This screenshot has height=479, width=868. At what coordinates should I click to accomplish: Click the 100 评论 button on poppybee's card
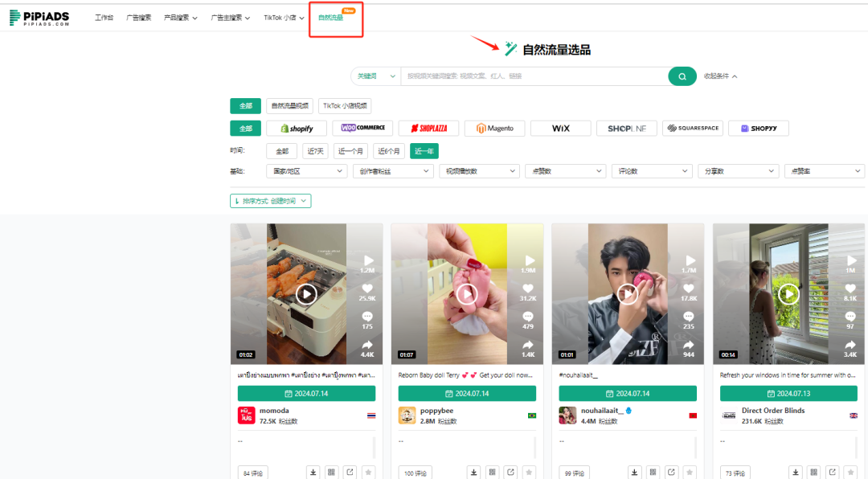(415, 473)
